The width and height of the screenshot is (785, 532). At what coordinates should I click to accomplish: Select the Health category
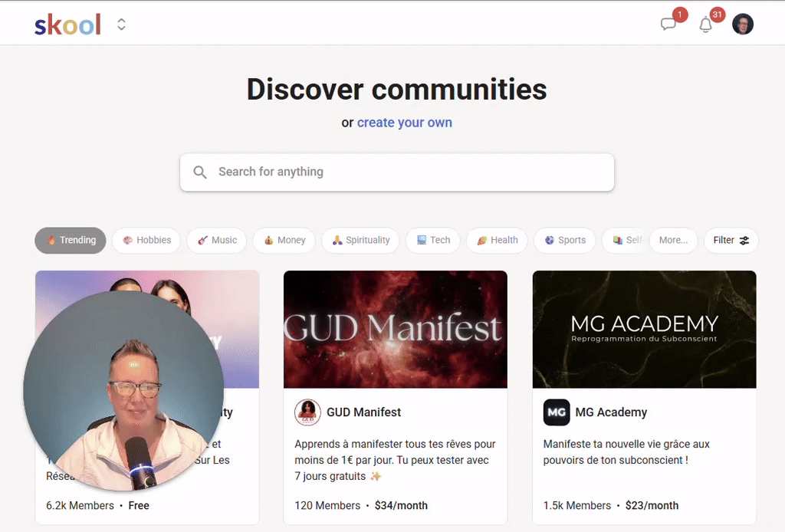click(497, 240)
